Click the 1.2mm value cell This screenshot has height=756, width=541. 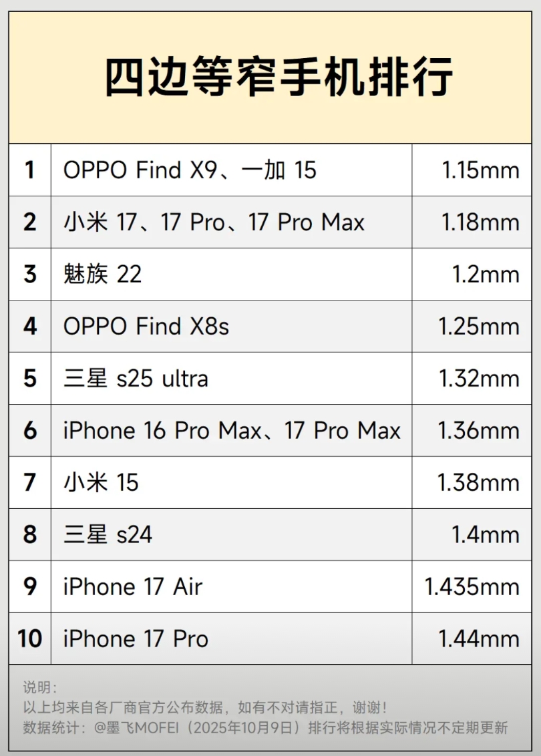point(486,274)
